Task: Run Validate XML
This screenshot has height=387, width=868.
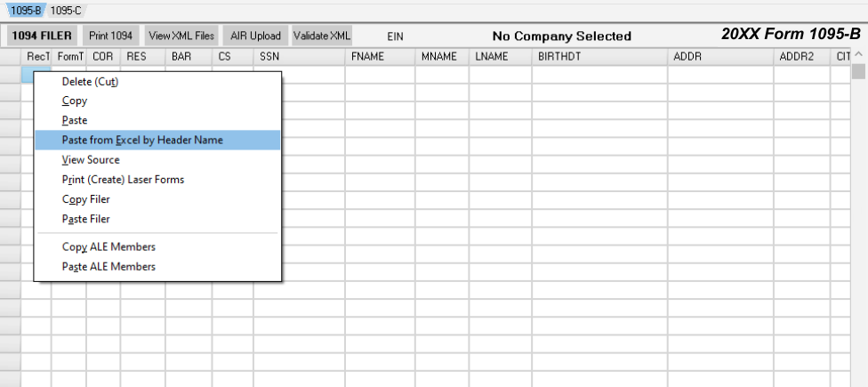Action: tap(321, 36)
